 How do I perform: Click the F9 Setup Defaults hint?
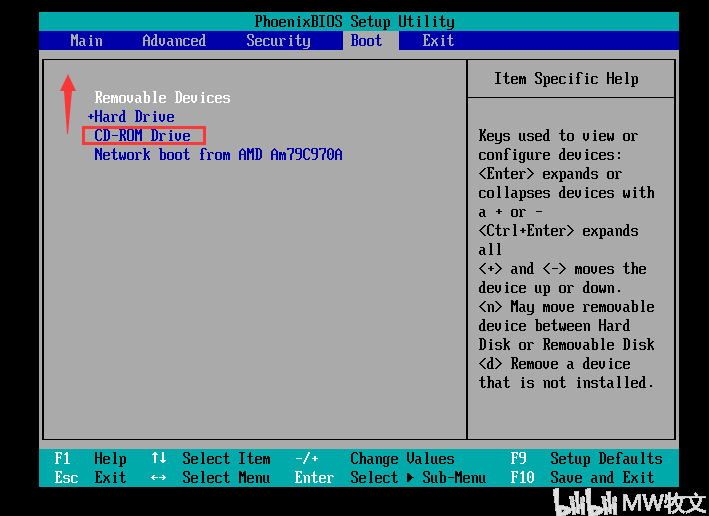point(586,459)
